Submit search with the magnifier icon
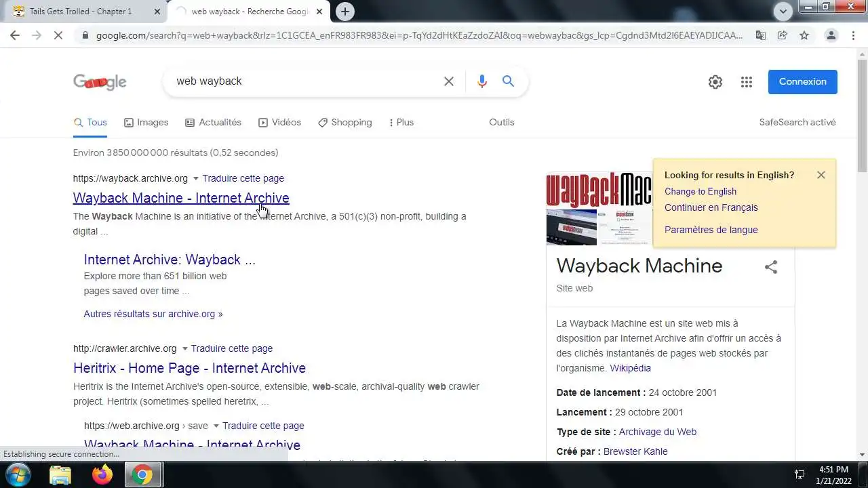The width and height of the screenshot is (868, 488). (x=508, y=81)
